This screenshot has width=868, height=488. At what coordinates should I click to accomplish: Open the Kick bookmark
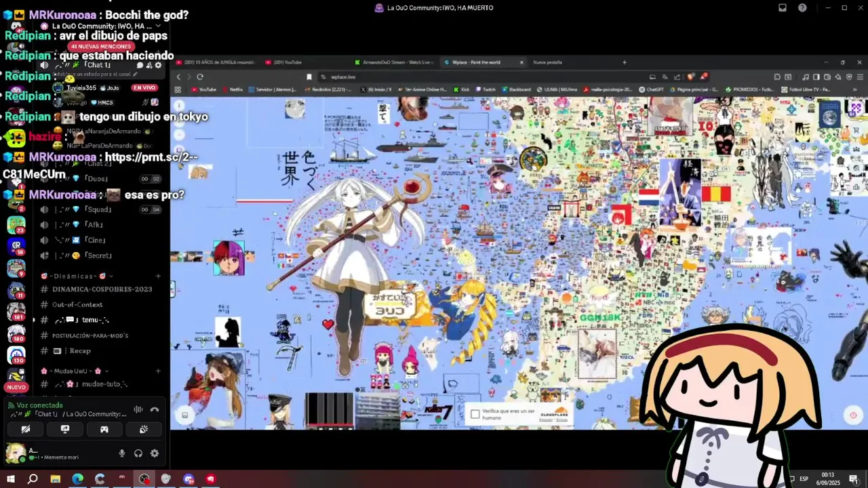[462, 89]
